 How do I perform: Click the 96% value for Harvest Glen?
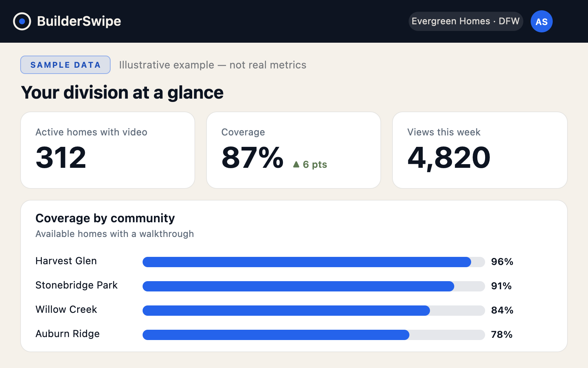pos(502,262)
